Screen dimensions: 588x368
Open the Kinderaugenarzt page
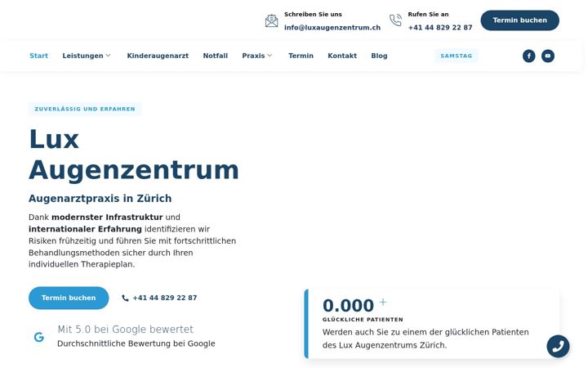click(158, 56)
